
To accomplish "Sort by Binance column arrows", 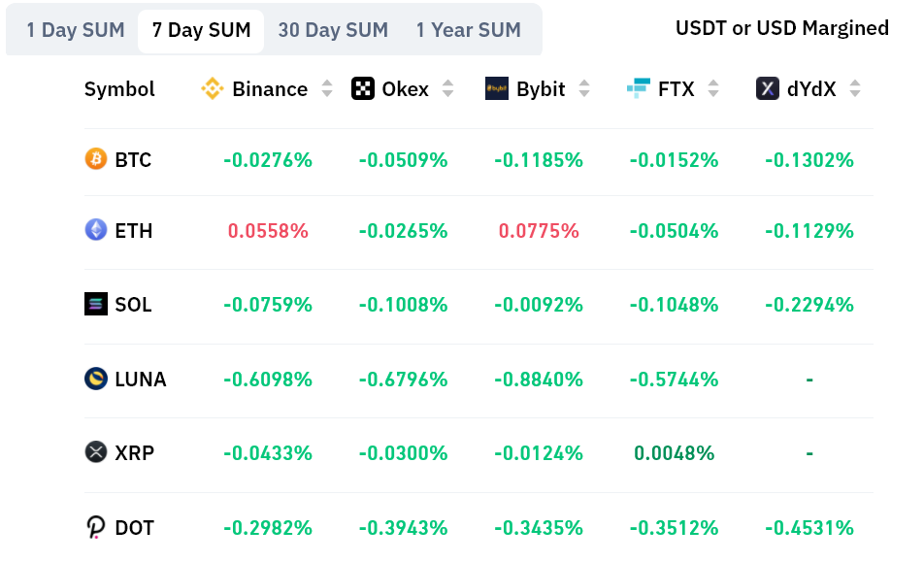I will pyautogui.click(x=327, y=89).
